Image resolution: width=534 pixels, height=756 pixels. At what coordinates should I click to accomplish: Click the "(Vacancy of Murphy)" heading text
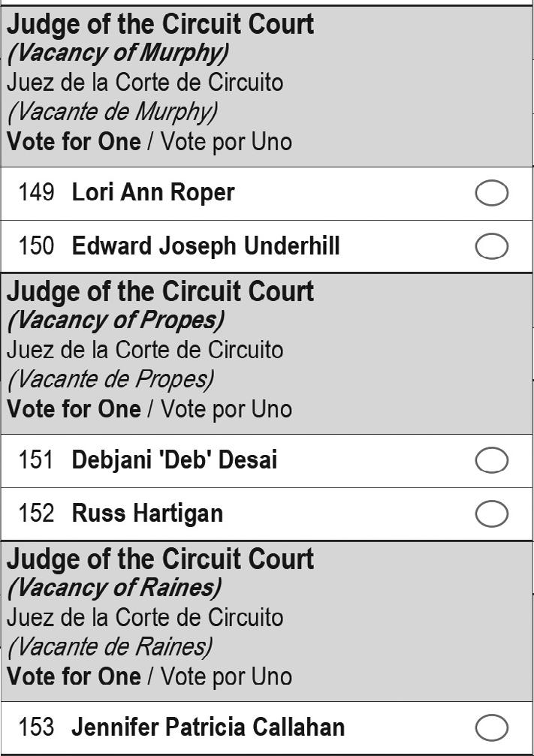coord(118,53)
